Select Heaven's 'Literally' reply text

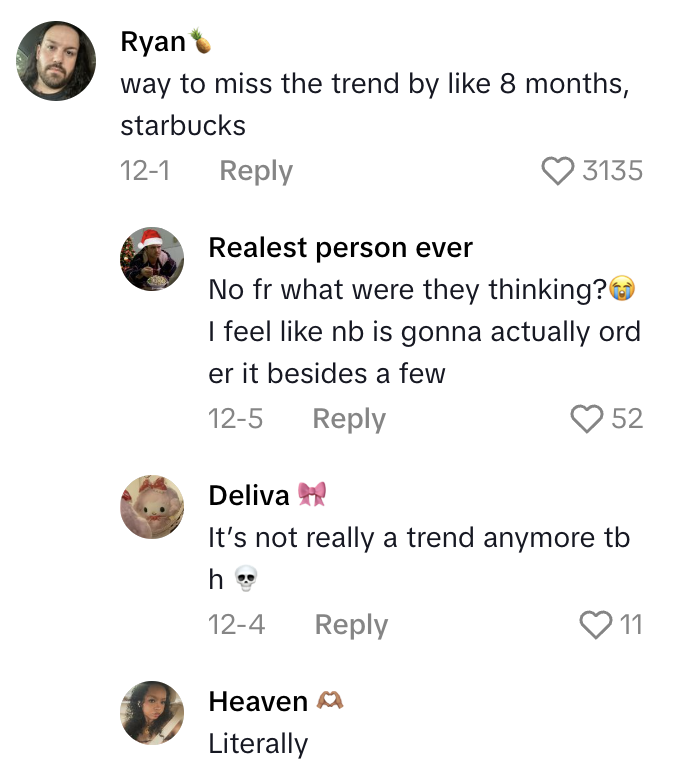[258, 744]
